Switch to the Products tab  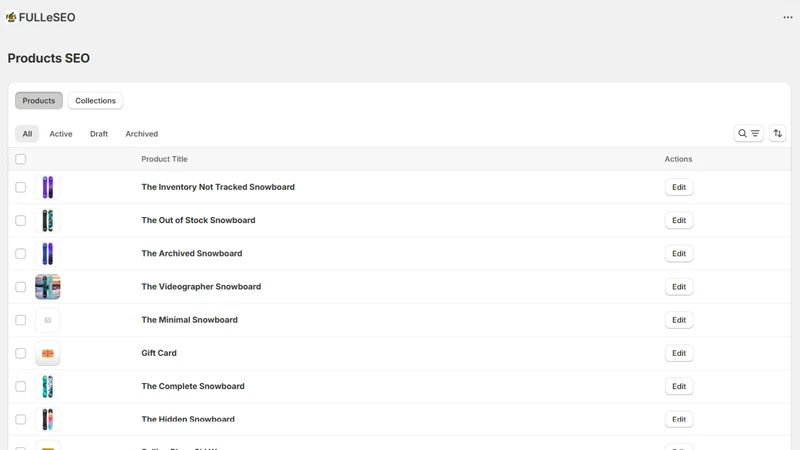coord(39,101)
